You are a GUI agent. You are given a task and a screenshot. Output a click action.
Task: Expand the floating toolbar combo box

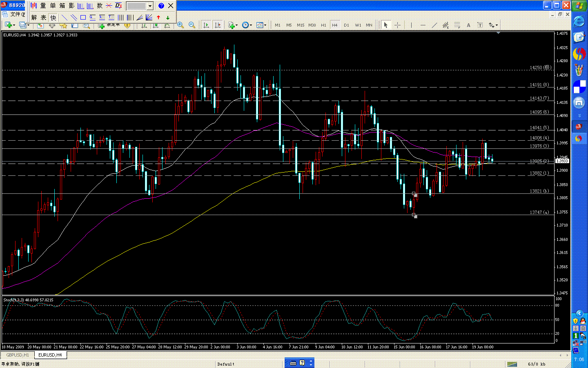coord(150,6)
